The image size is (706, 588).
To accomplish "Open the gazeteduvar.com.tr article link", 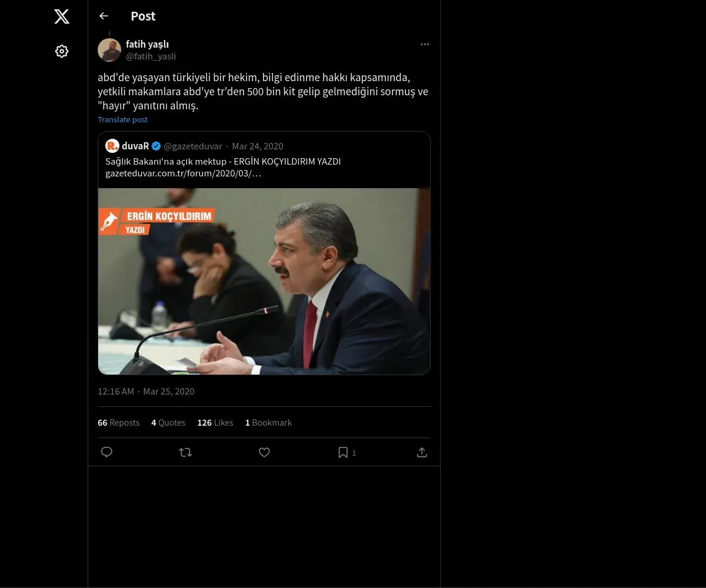I will [183, 173].
